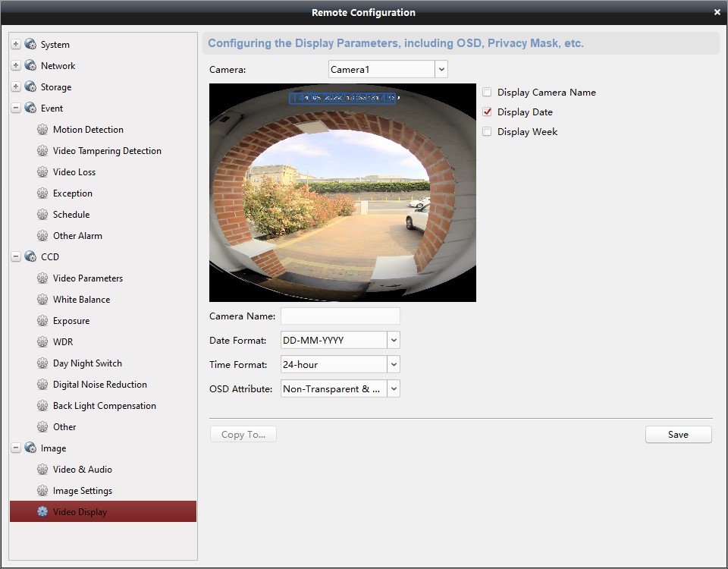Click the Image Settings gear icon
This screenshot has height=569, width=728.
pyautogui.click(x=42, y=490)
